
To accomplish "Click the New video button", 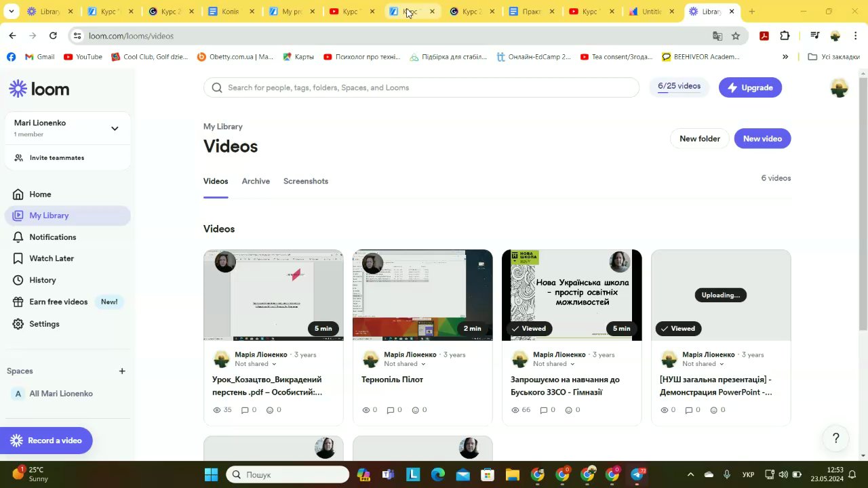I will [x=762, y=138].
